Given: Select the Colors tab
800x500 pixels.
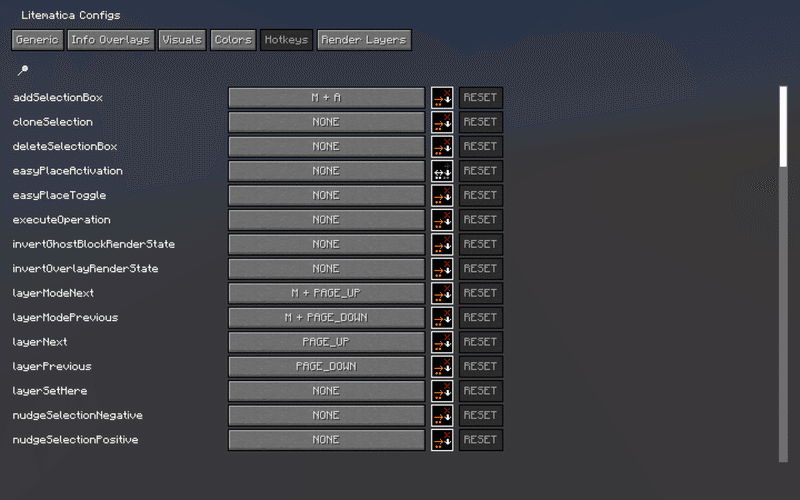Looking at the screenshot, I should point(233,40).
